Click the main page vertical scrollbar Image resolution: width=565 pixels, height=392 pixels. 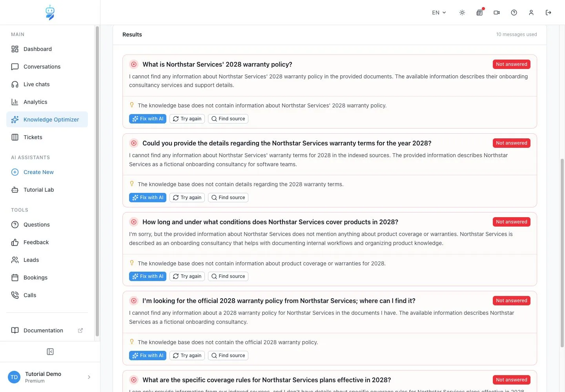coord(562,253)
